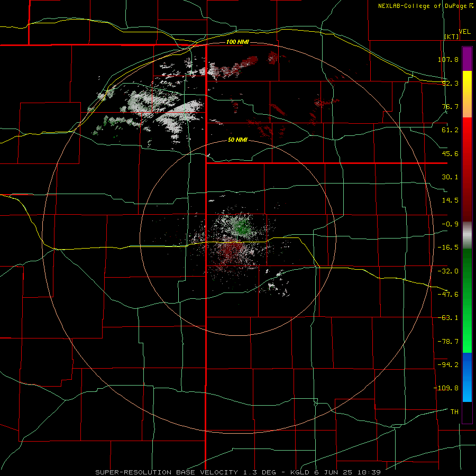Click the 61.2 velocity scale value

450,130
